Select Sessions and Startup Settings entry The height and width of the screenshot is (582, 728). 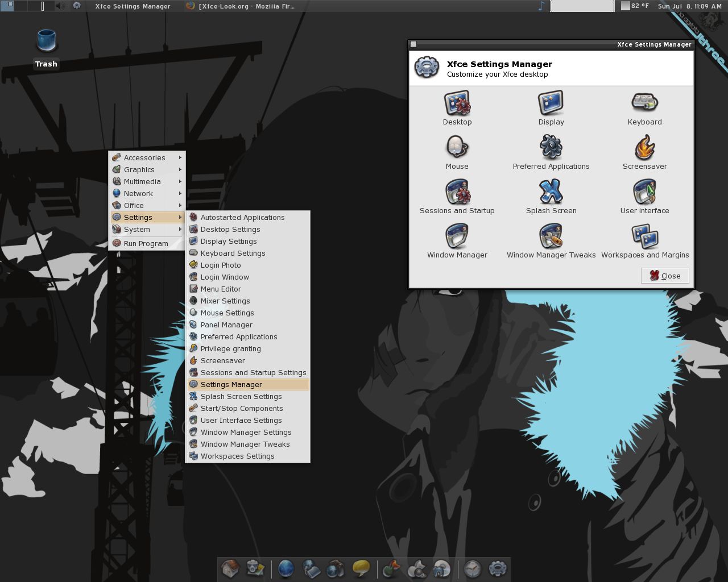(248, 372)
